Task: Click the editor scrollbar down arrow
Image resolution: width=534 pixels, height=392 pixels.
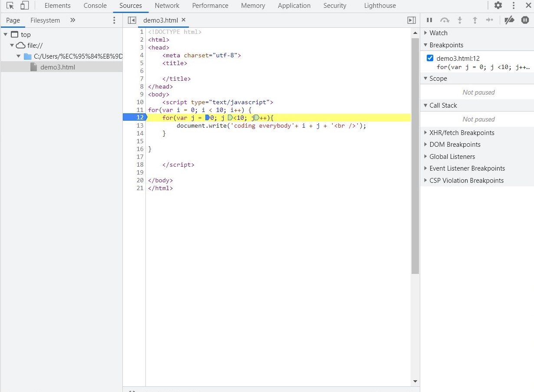Action: [x=415, y=381]
